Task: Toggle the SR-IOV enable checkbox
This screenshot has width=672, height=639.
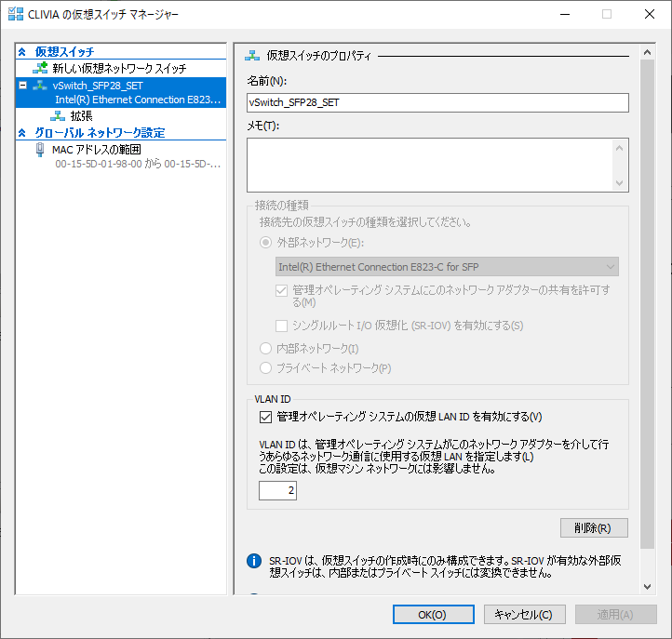Action: click(282, 326)
